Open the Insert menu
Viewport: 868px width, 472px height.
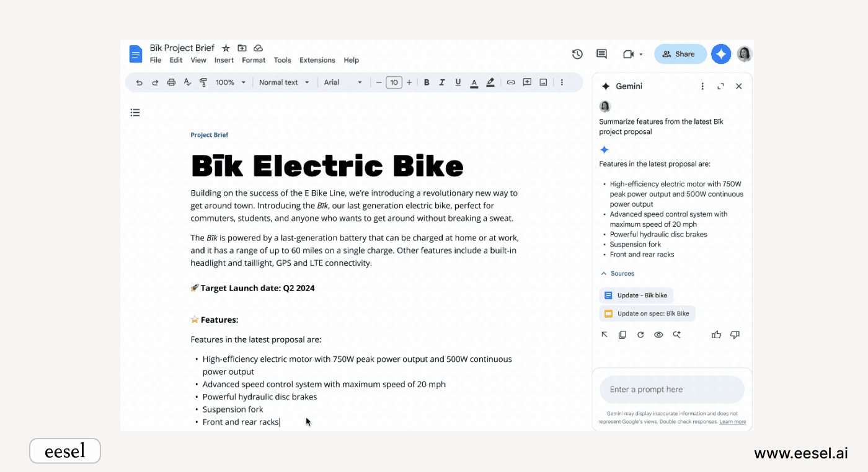click(x=224, y=60)
